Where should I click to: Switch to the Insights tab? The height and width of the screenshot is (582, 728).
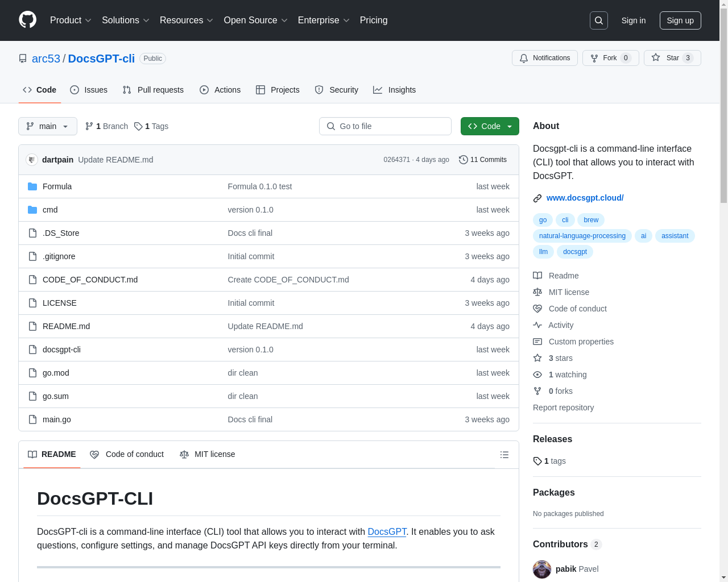395,90
